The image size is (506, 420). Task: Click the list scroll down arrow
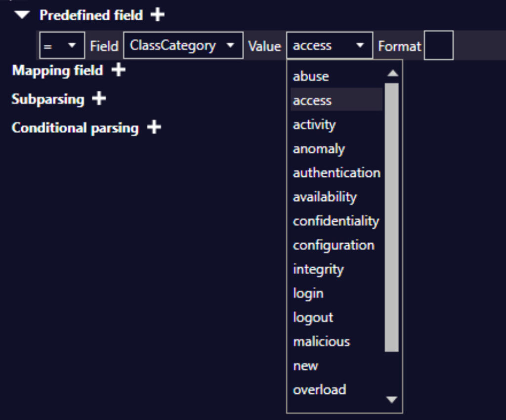coord(392,400)
